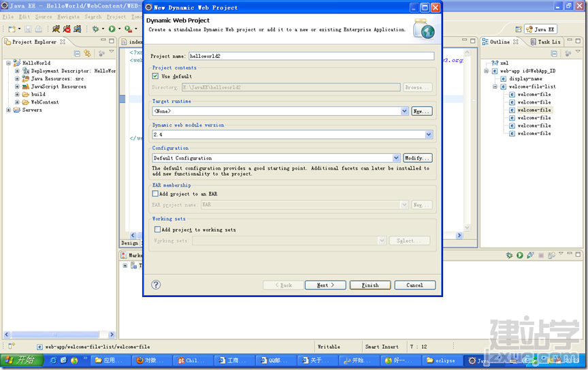Enable Add project to working sets checkbox
The width and height of the screenshot is (588, 370).
157,229
